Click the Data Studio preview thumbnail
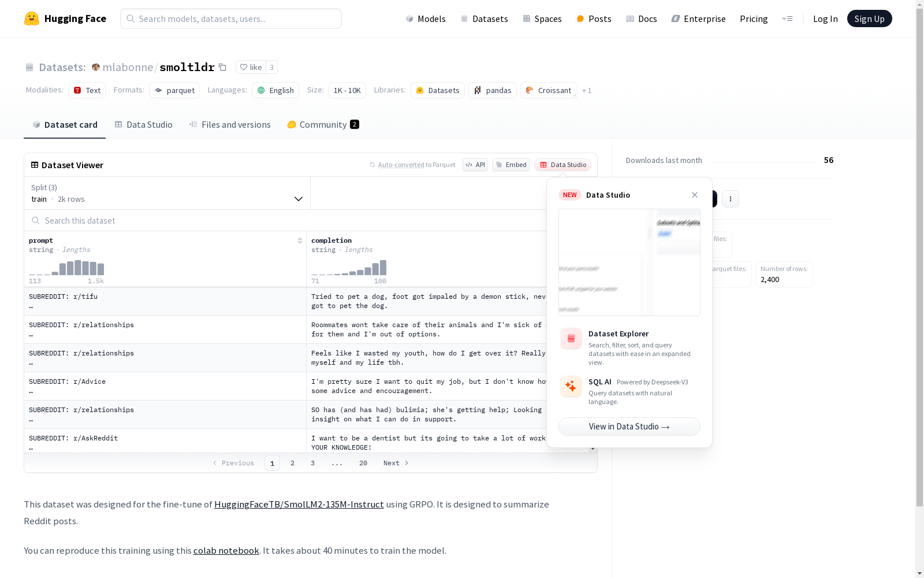The height and width of the screenshot is (578, 924). (629, 262)
